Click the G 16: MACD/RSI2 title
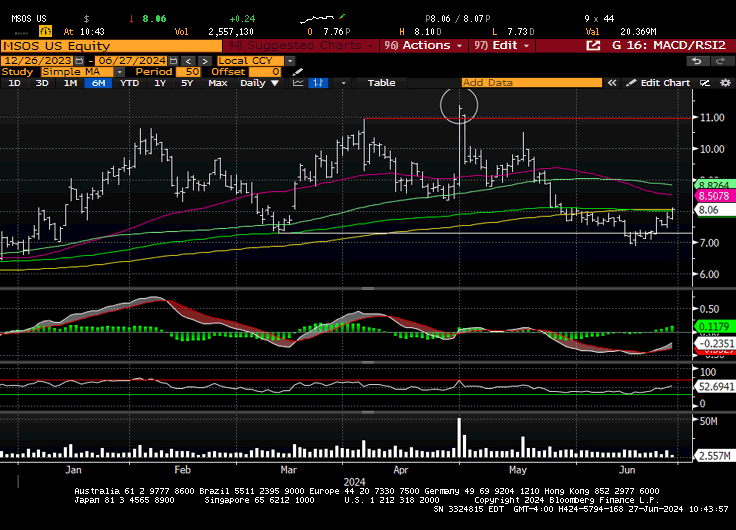The width and height of the screenshot is (736, 530). 669,46
